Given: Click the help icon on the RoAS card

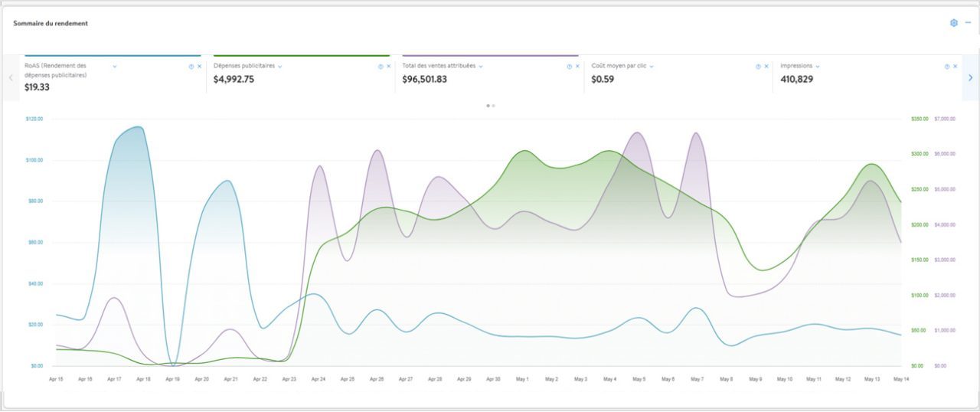Looking at the screenshot, I should [191, 67].
